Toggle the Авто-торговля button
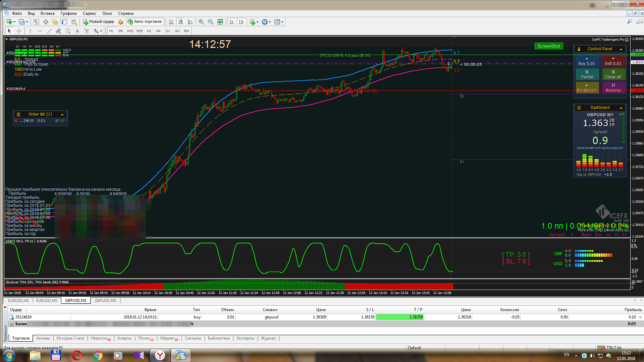 (x=145, y=21)
